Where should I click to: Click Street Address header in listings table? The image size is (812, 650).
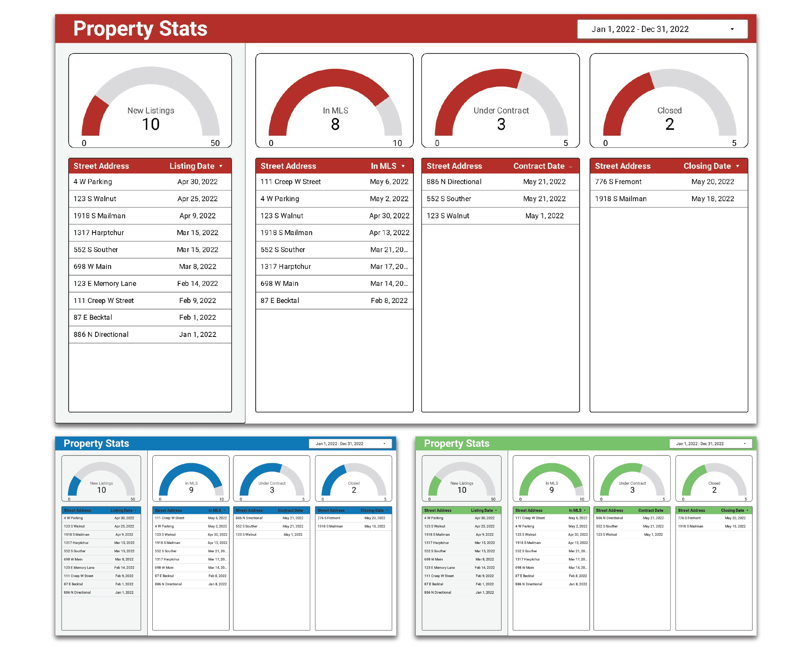pyautogui.click(x=101, y=166)
